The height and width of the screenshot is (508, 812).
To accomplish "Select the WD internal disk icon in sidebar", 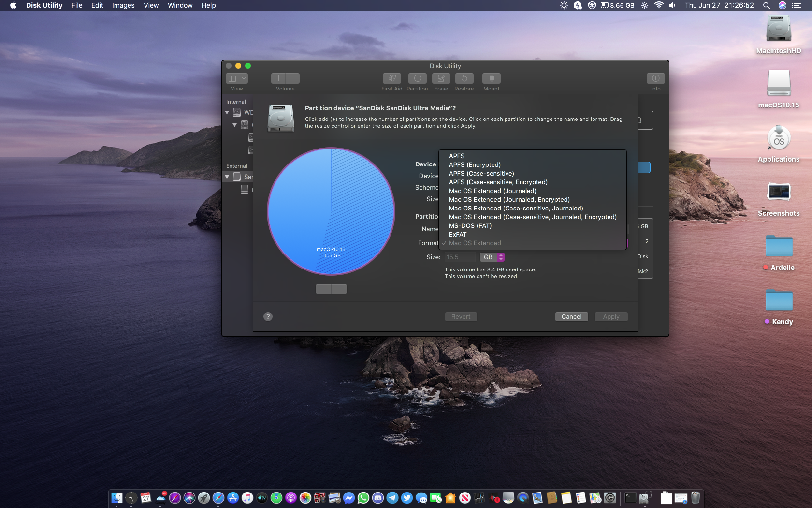I will point(237,112).
